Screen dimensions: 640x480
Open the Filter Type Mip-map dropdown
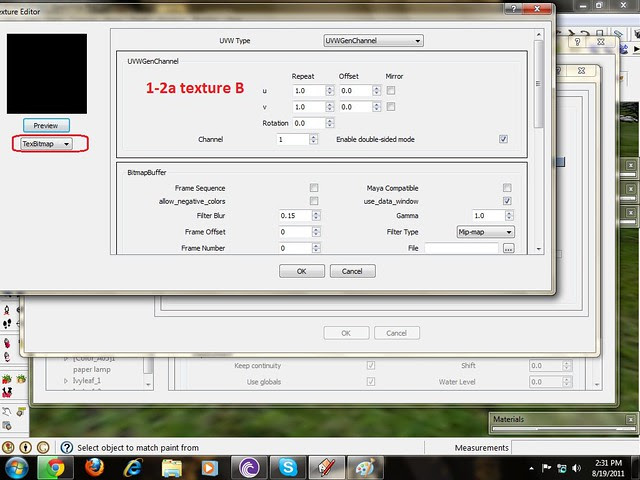coord(485,232)
